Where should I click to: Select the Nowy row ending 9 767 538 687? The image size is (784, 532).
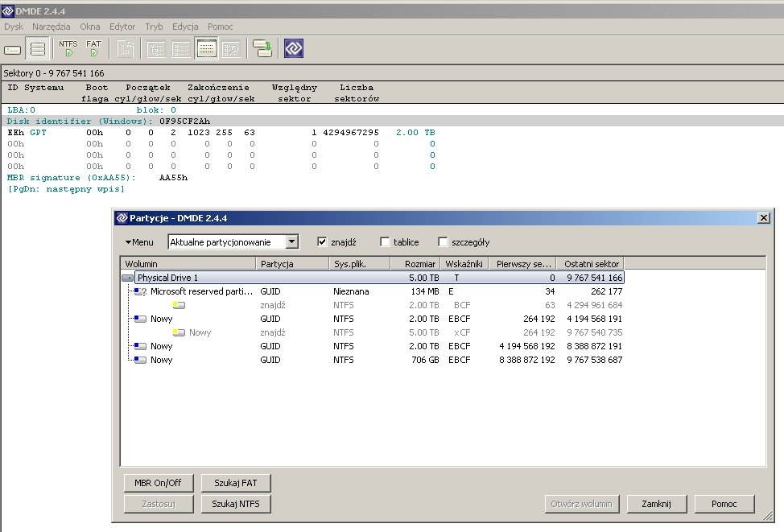point(373,360)
